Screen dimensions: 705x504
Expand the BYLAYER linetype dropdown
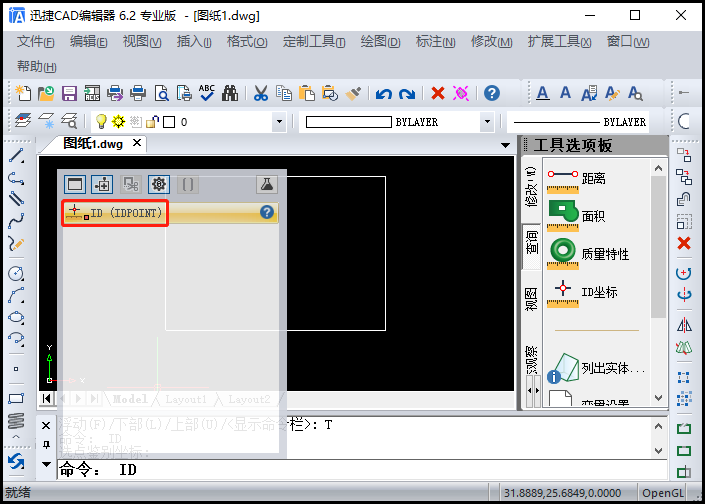[x=487, y=122]
